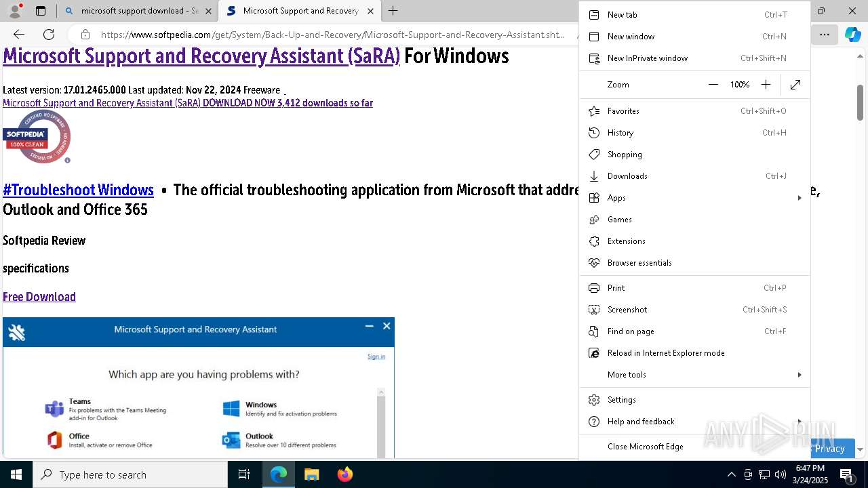Switch to microsoft support download tab
Viewport: 868px width, 488px height.
[137, 11]
